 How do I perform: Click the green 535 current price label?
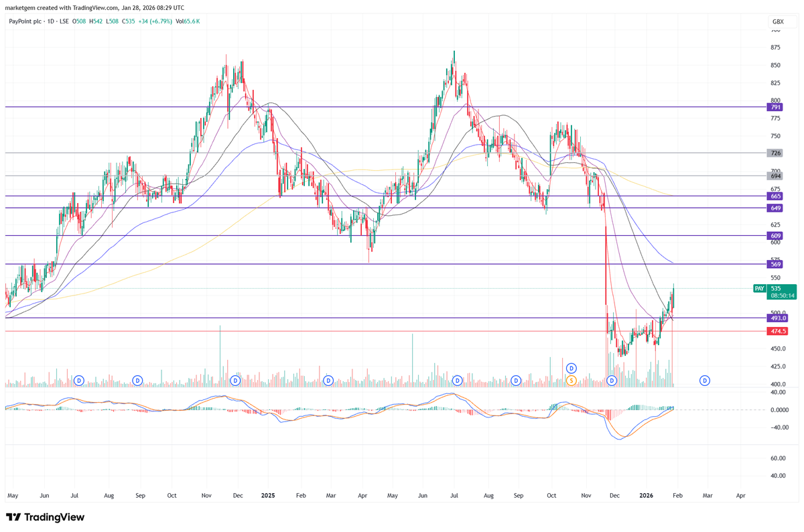(x=777, y=288)
